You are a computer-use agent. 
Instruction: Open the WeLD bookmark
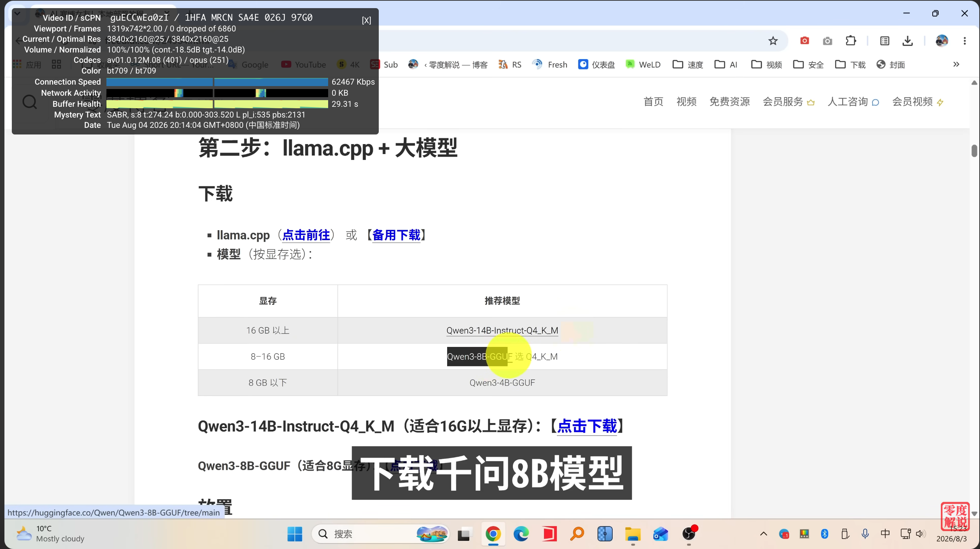coord(643,65)
